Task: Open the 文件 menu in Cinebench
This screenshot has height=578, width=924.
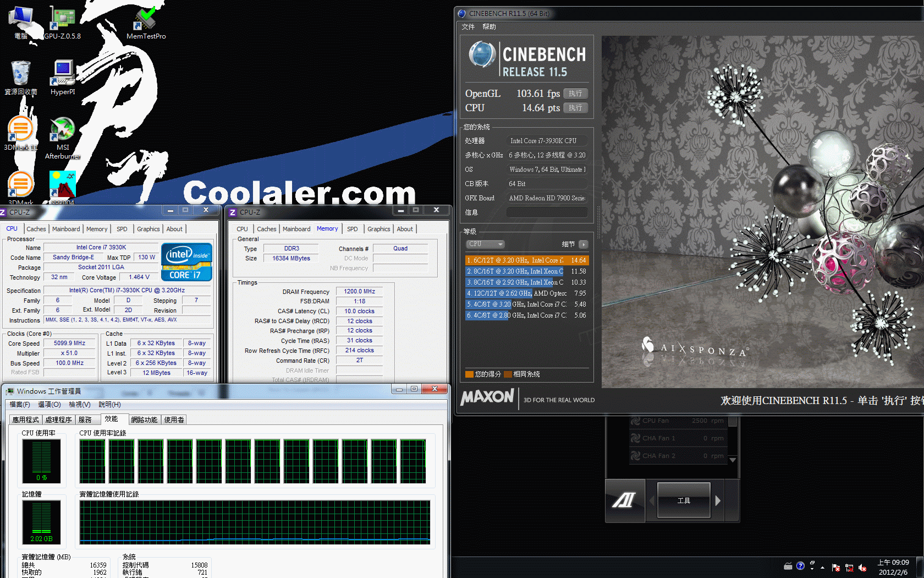Action: (x=468, y=27)
